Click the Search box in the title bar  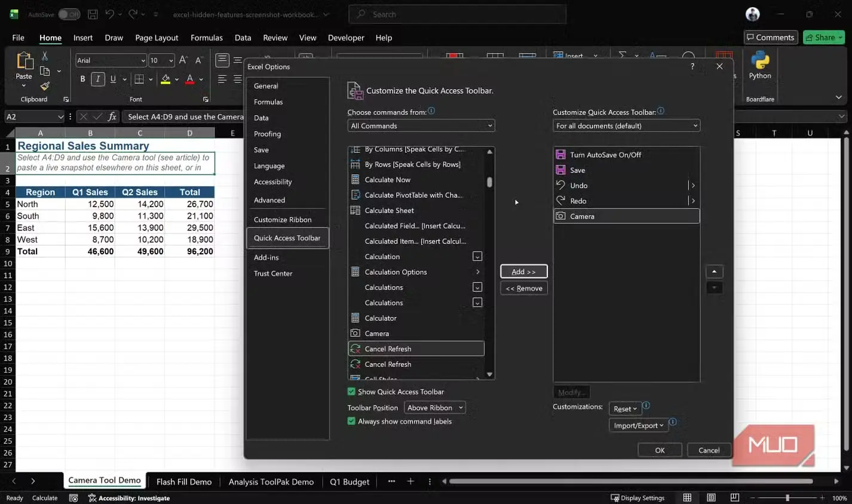click(457, 14)
